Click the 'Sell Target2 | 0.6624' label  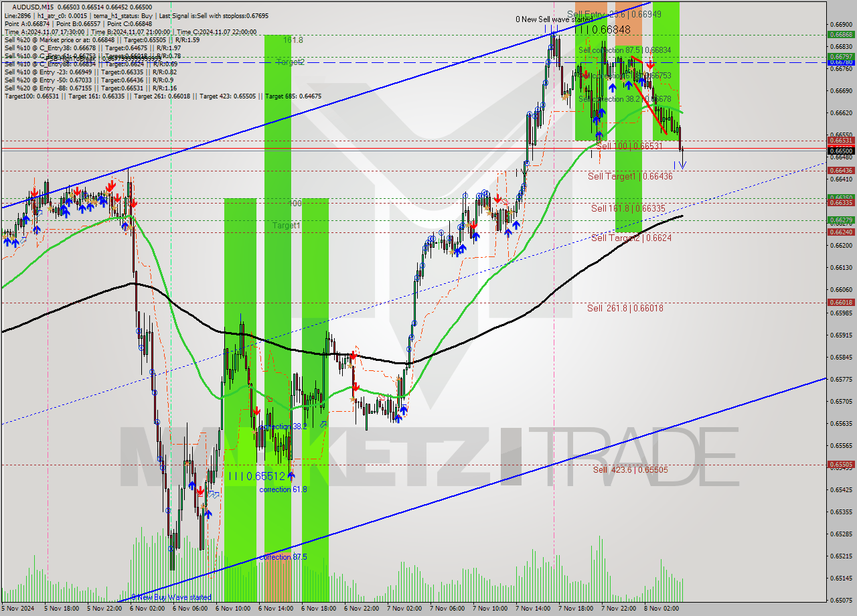pyautogui.click(x=631, y=238)
